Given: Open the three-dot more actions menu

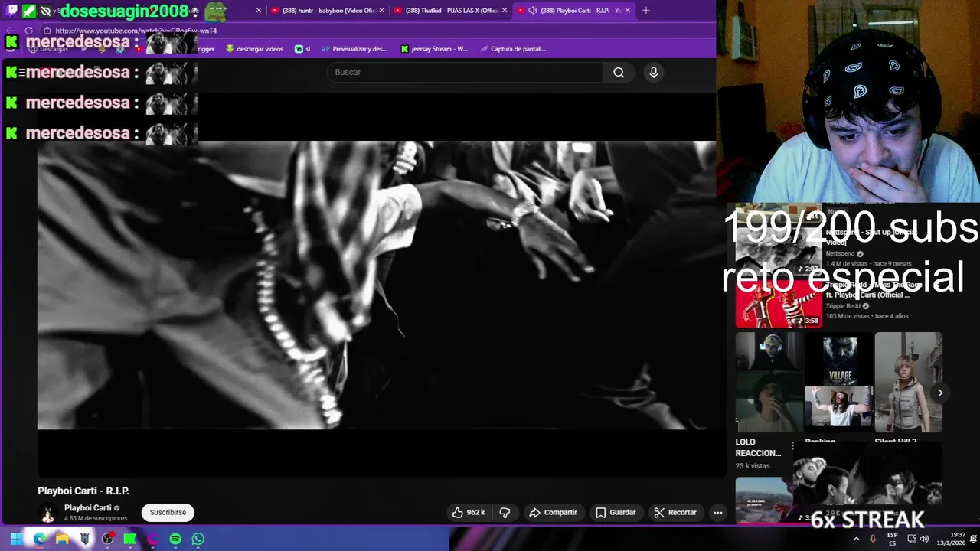Looking at the screenshot, I should 718,512.
